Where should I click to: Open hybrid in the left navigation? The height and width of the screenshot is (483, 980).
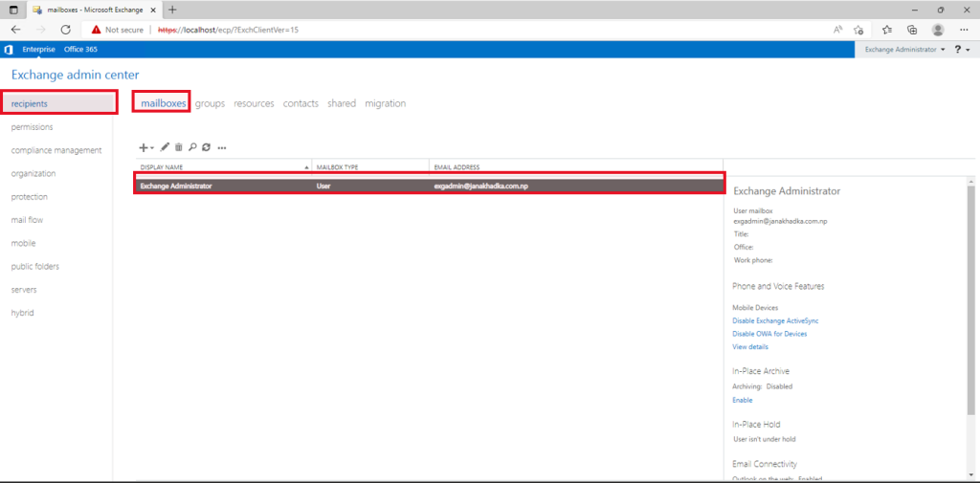(x=23, y=313)
